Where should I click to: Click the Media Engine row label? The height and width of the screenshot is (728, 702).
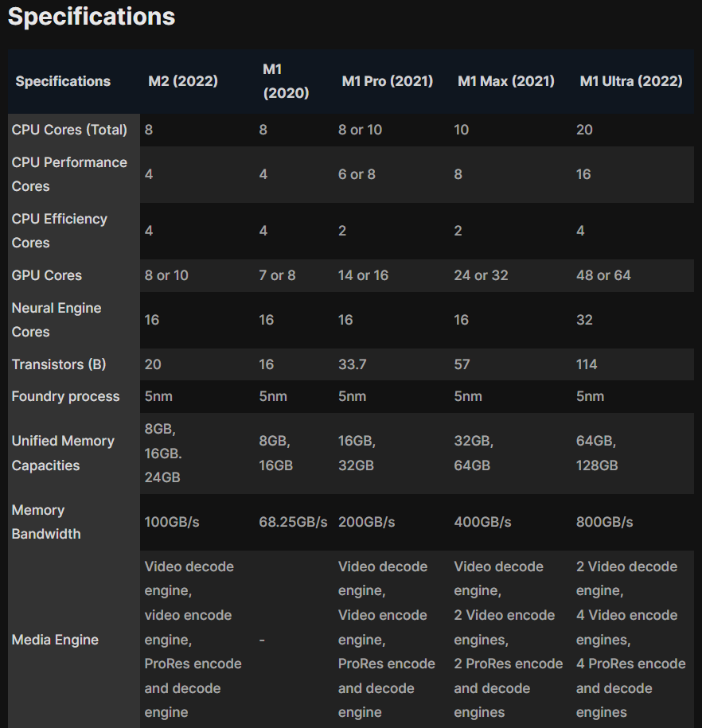55,640
